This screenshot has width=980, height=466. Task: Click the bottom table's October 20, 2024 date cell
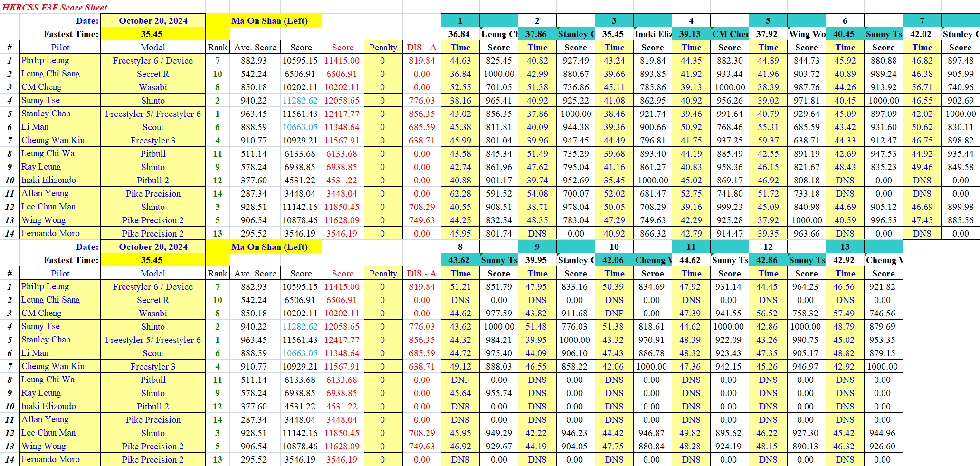click(153, 247)
